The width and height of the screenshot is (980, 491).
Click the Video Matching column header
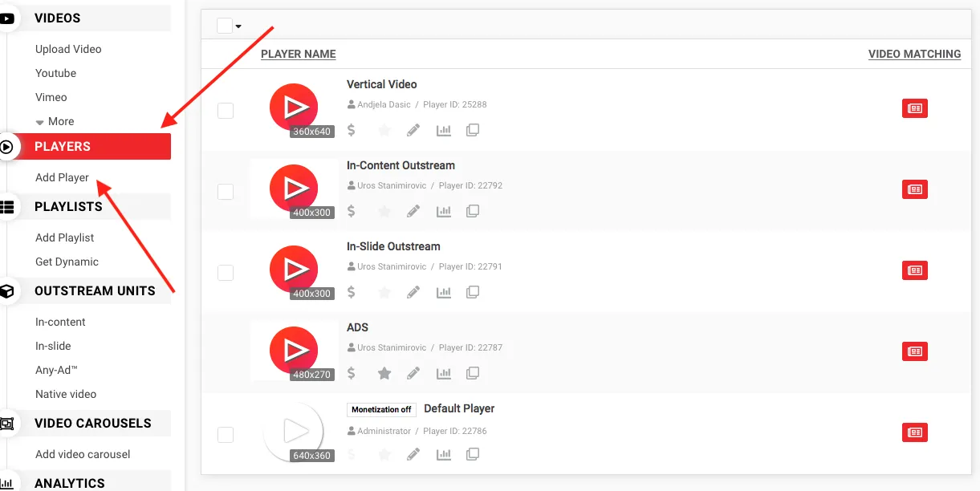(914, 55)
